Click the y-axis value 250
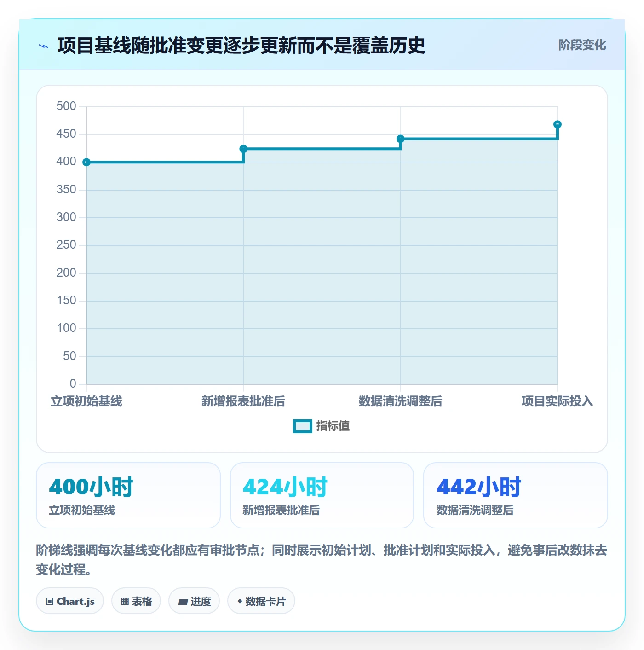This screenshot has width=644, height=650. tap(66, 245)
